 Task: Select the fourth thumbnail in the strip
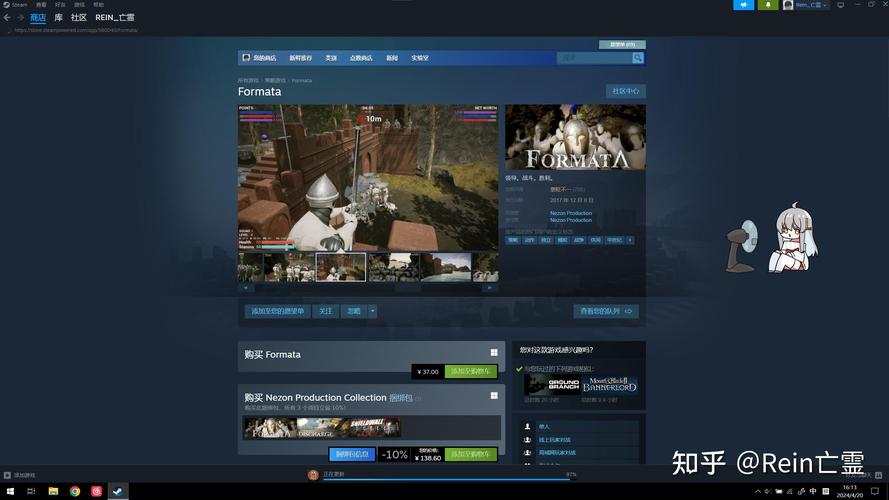click(393, 267)
